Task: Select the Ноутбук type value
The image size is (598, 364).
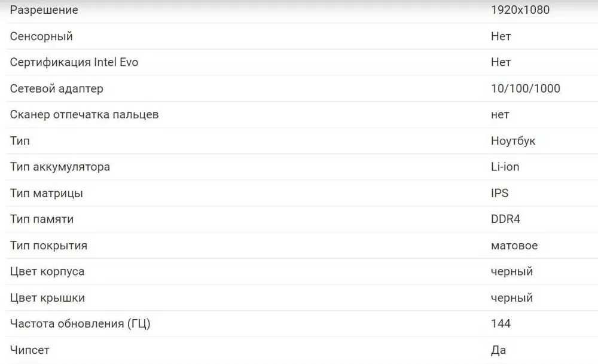Action: 513,140
